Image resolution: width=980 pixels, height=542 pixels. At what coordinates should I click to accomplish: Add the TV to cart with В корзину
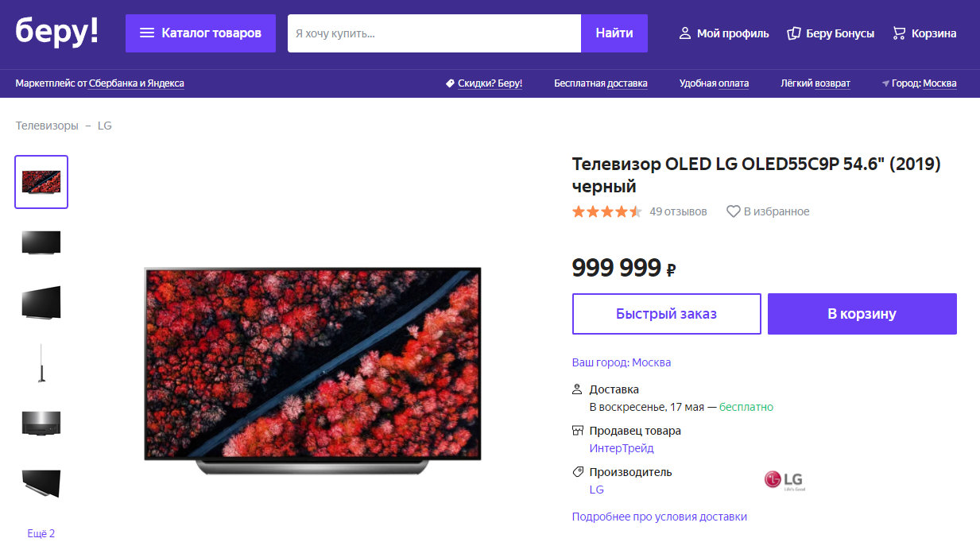point(862,314)
